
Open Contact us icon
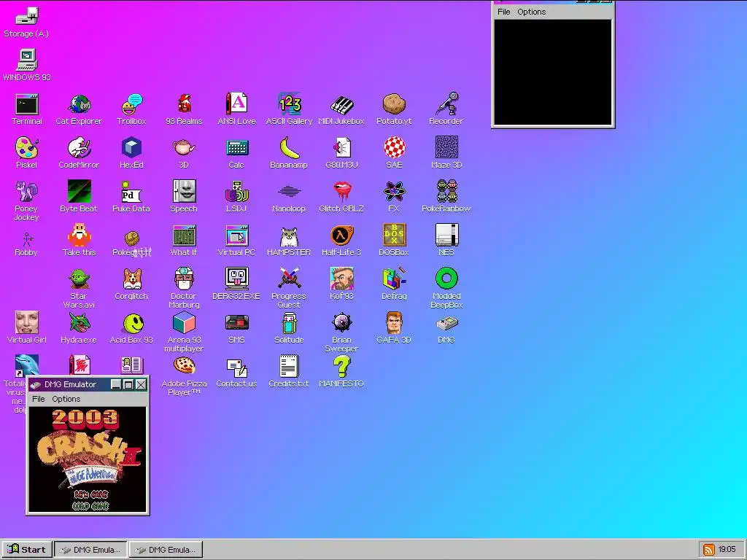click(x=236, y=373)
